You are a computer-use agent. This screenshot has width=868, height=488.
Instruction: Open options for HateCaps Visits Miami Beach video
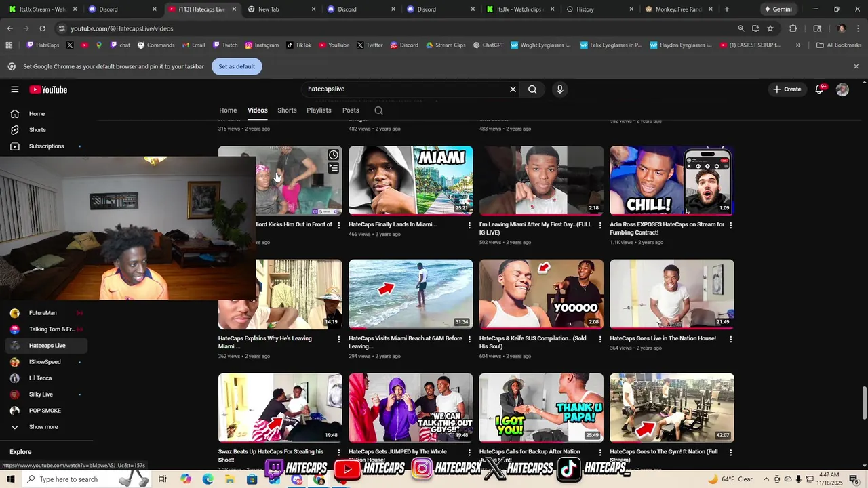pyautogui.click(x=469, y=339)
